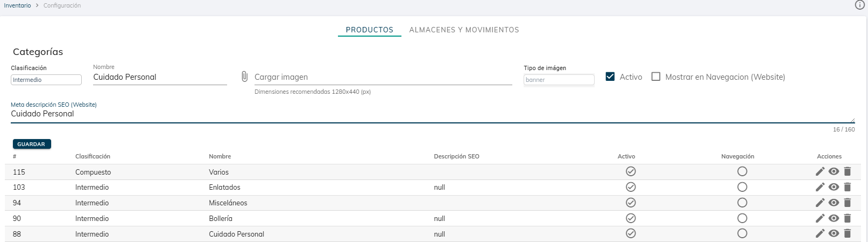
Task: Open the info icon at top right
Action: 859,5
